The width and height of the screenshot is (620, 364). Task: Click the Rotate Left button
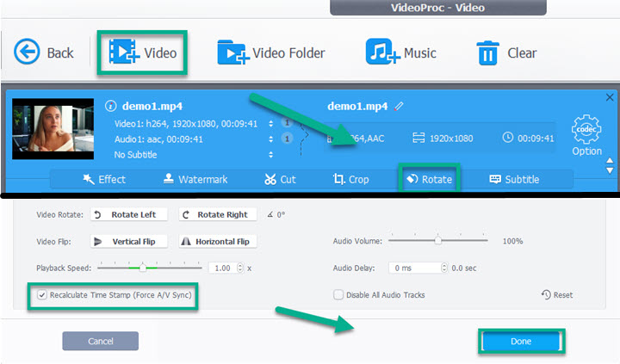tap(129, 214)
